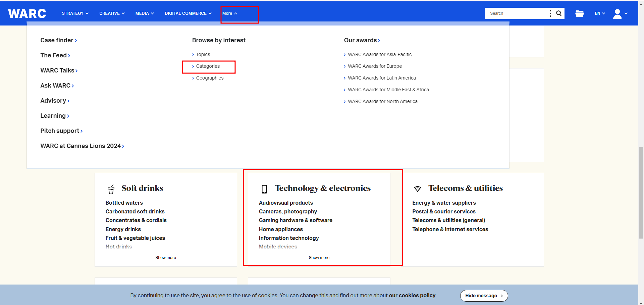The image size is (644, 305).
Task: Collapse the More menu
Action: click(x=230, y=13)
